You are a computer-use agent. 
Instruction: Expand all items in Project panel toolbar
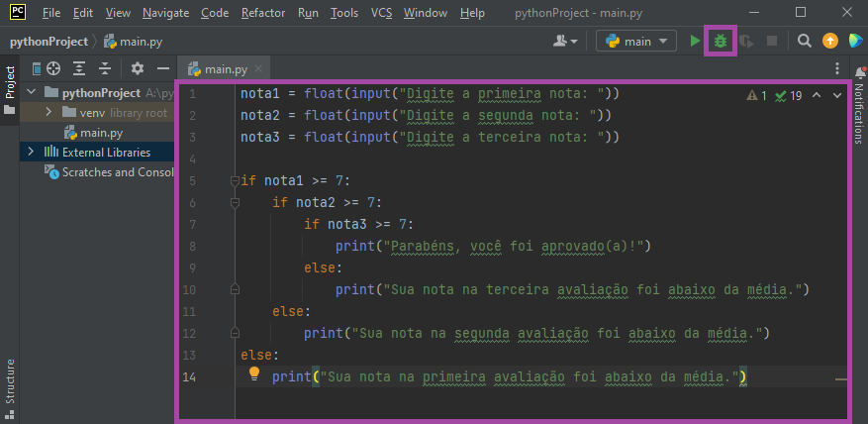79,68
